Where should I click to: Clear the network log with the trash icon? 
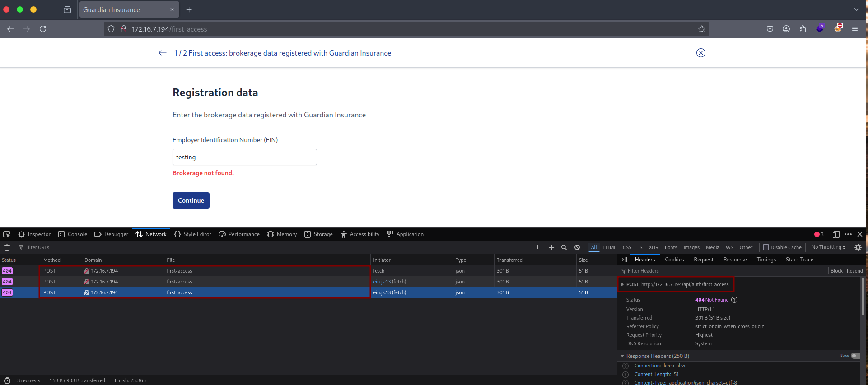[7, 247]
